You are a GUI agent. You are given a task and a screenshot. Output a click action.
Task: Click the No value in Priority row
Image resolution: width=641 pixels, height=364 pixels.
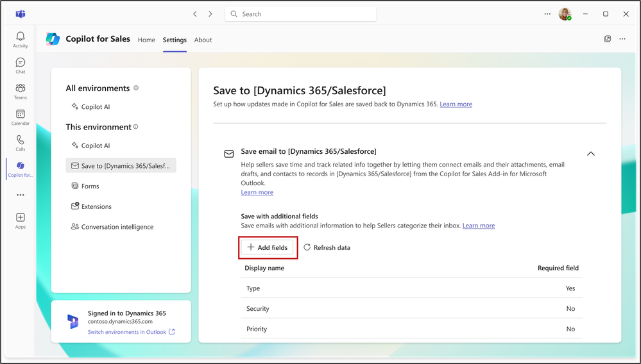[570, 329]
